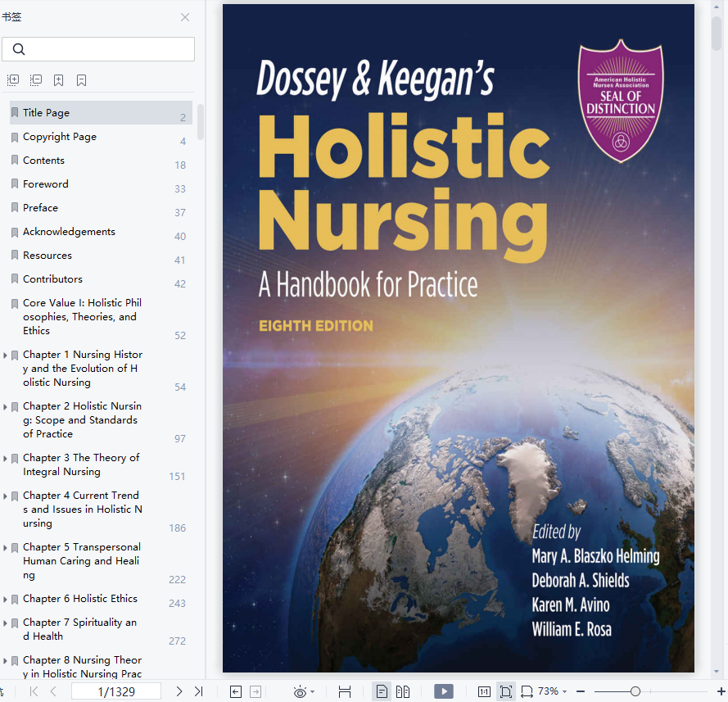The width and height of the screenshot is (728, 702).
Task: Click bookmark icon beside Foreword
Action: [15, 184]
